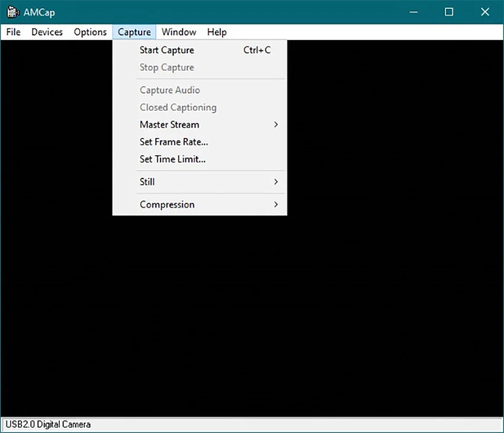504x433 pixels.
Task: Open the Window menu
Action: pos(178,32)
